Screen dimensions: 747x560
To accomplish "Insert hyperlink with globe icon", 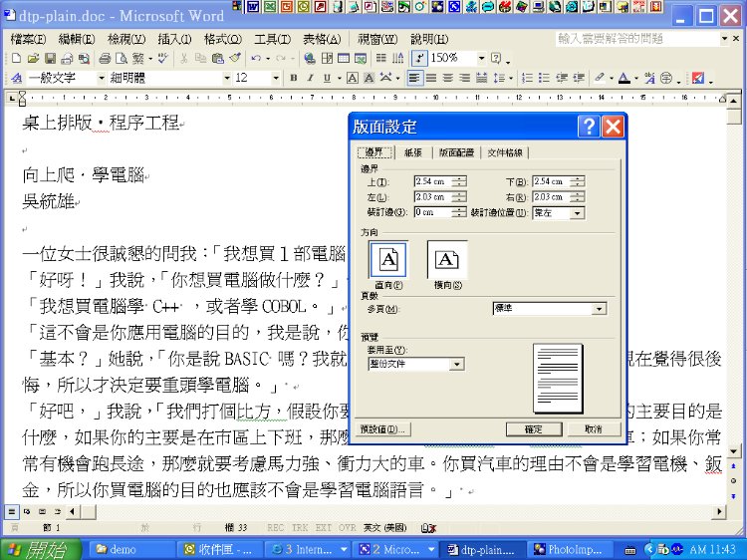I will point(310,59).
